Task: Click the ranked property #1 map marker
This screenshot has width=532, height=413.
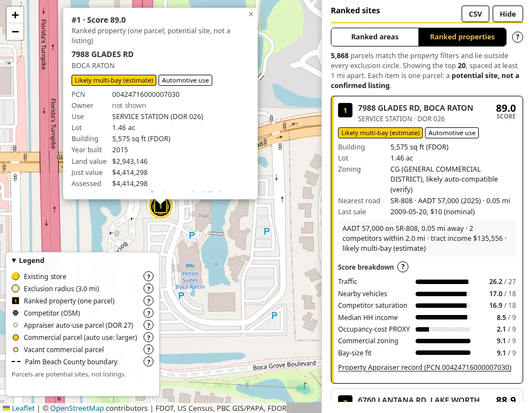Action: [160, 206]
